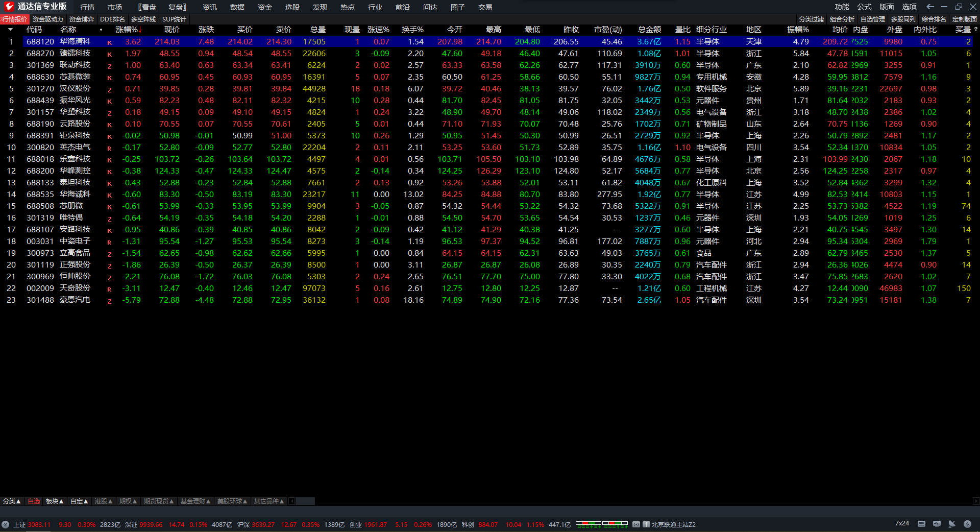Click the round chevron icon before 上证
Image resolution: width=980 pixels, height=532 pixels.
(5, 524)
